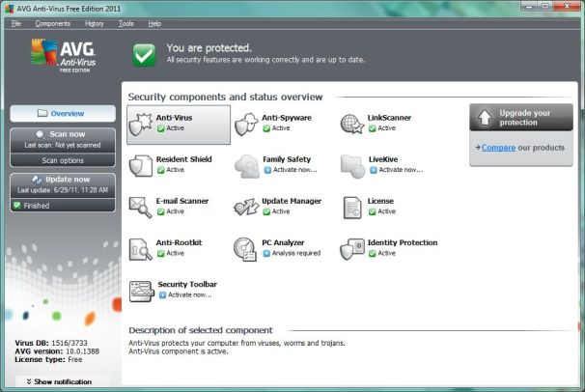This screenshot has height=392, width=585.
Task: Click the Overview folder icon
Action: [x=42, y=113]
